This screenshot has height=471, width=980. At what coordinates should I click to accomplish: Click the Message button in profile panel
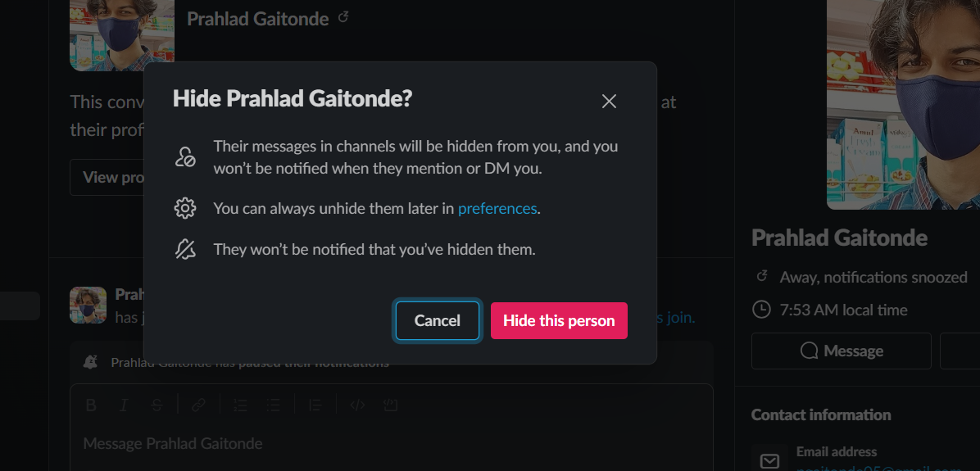[842, 351]
